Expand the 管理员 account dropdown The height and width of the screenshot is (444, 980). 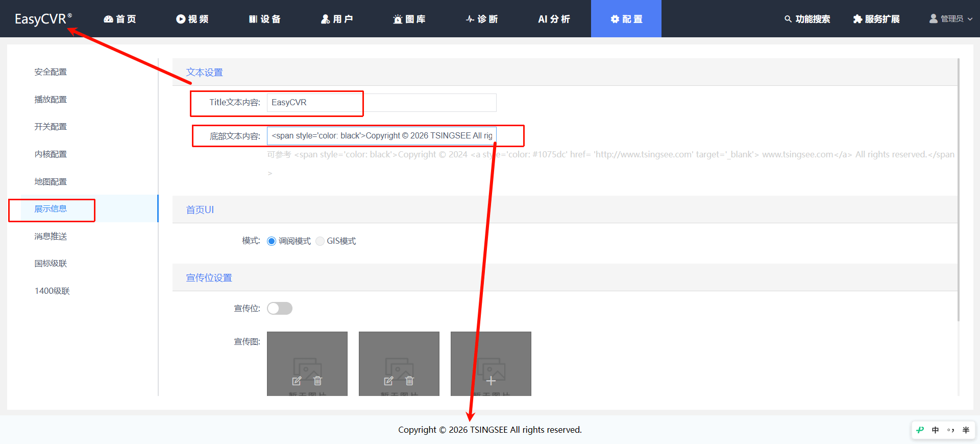tap(950, 19)
